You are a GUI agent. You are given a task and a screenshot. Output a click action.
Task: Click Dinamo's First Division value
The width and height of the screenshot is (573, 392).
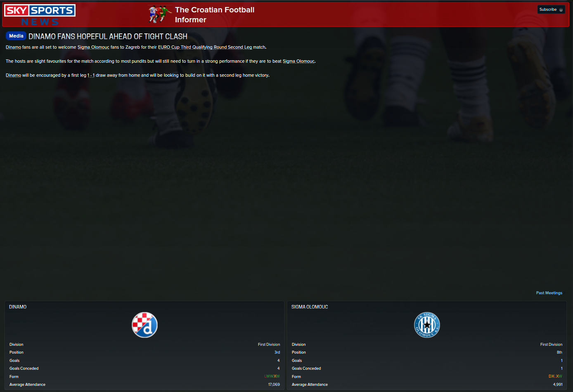pyautogui.click(x=269, y=345)
